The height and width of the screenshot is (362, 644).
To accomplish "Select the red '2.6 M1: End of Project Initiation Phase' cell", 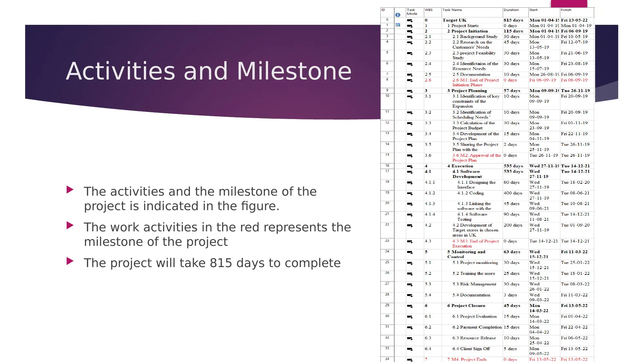I will [472, 82].
